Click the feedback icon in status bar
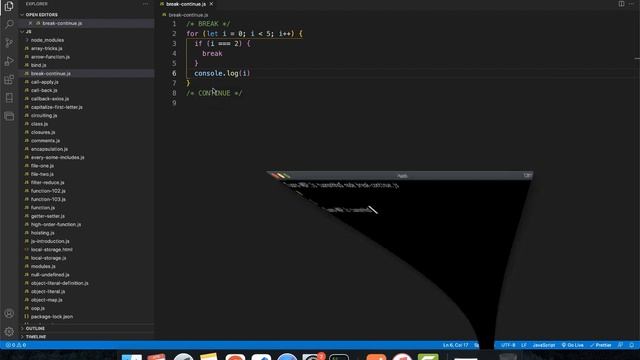Viewport: 640px width, 360px height. 620,345
